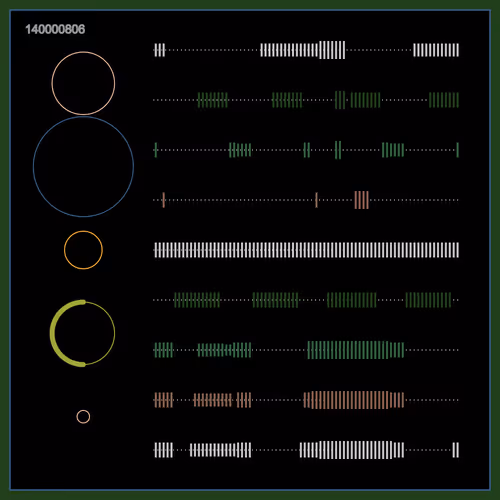The height and width of the screenshot is (500, 500).
Task: Click the olive-yellow ring with thick arc
Action: click(x=83, y=333)
